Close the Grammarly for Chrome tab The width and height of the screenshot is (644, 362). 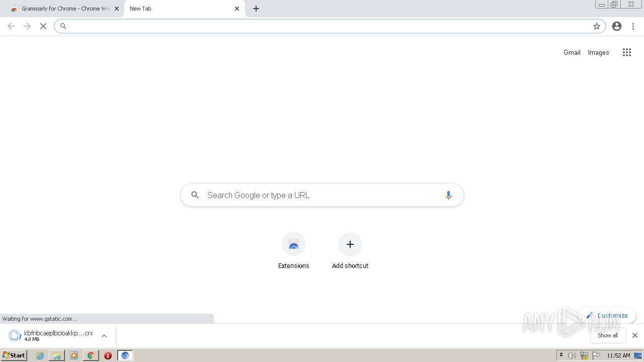(117, 9)
